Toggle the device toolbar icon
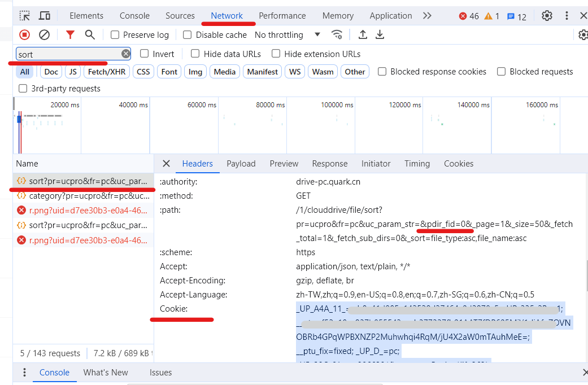Image resolution: width=588 pixels, height=385 pixels. pos(45,16)
